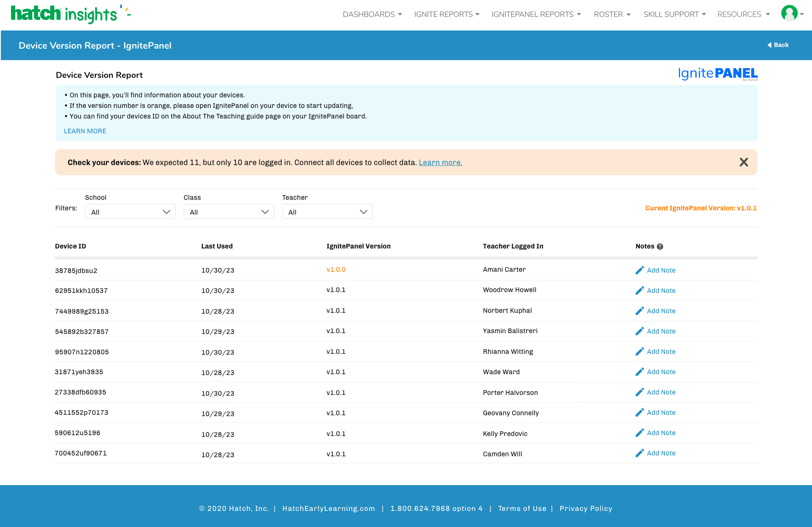Click the IgnitePanel Version column header

pyautogui.click(x=359, y=246)
